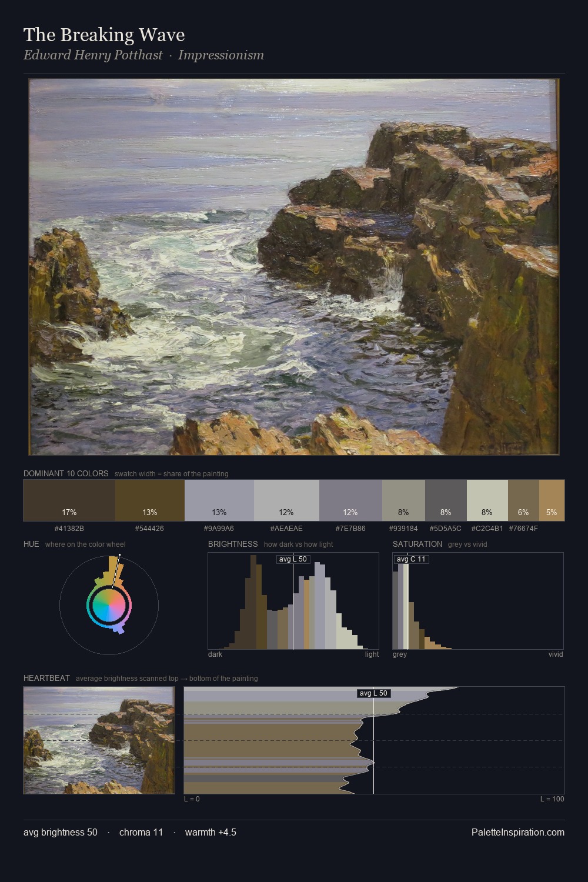Click the "#7E7B86" hex code text
Image resolution: width=588 pixels, height=882 pixels.
(350, 529)
